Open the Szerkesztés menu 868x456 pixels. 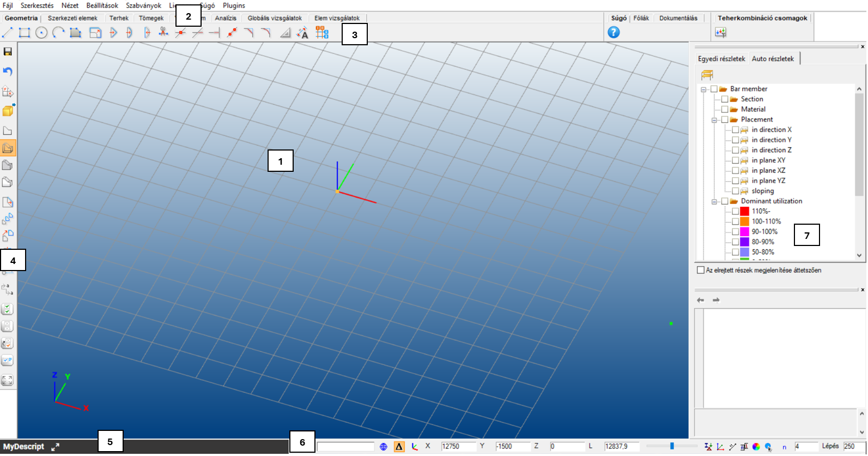pyautogui.click(x=37, y=5)
